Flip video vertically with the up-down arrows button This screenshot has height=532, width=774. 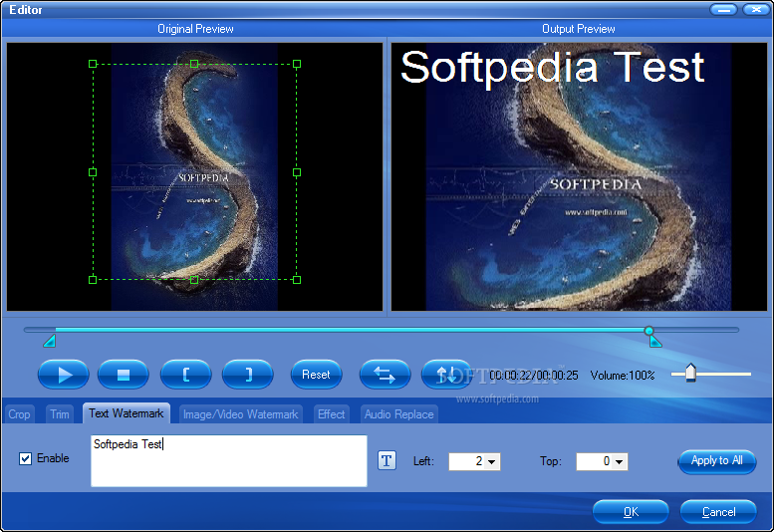[446, 375]
